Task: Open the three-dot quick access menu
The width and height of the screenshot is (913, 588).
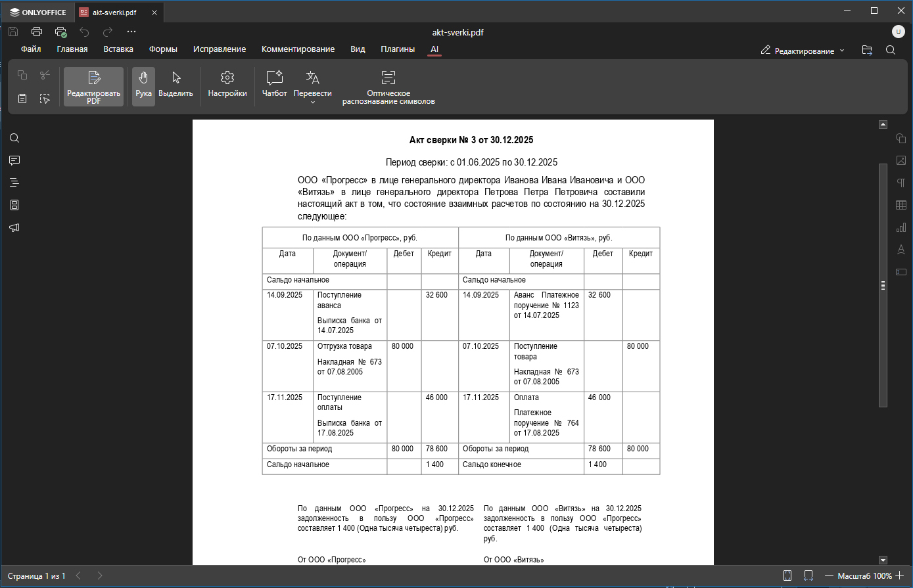Action: pyautogui.click(x=131, y=32)
